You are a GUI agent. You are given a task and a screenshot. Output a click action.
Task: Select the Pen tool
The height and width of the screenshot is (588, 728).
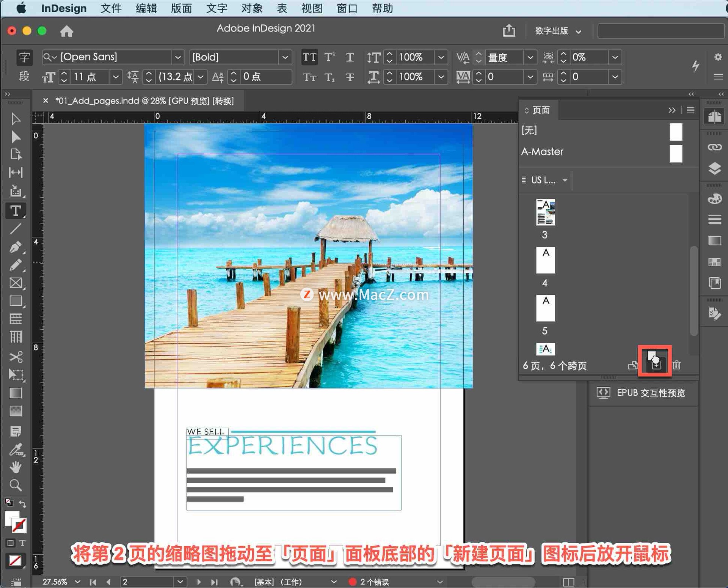[x=16, y=247]
